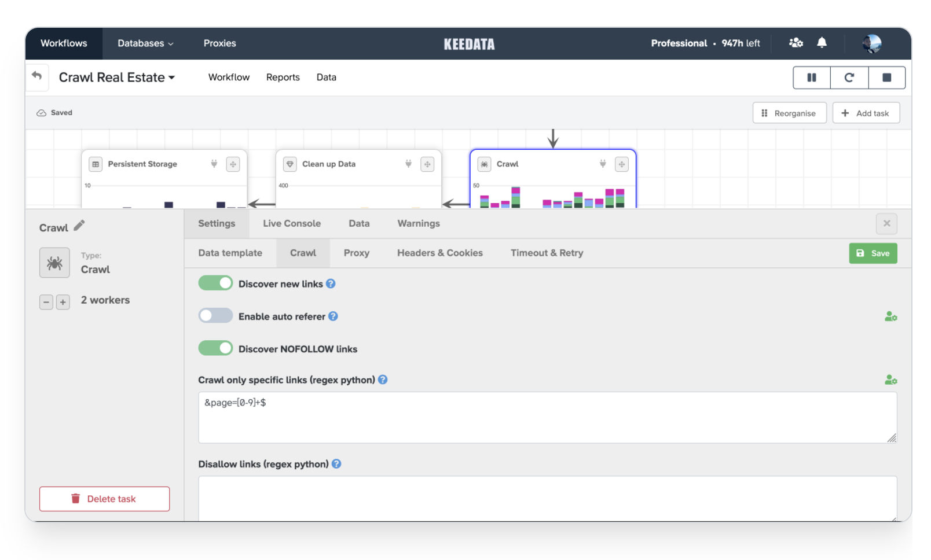Switch to the Live Console tab
This screenshot has width=931, height=560.
[291, 223]
